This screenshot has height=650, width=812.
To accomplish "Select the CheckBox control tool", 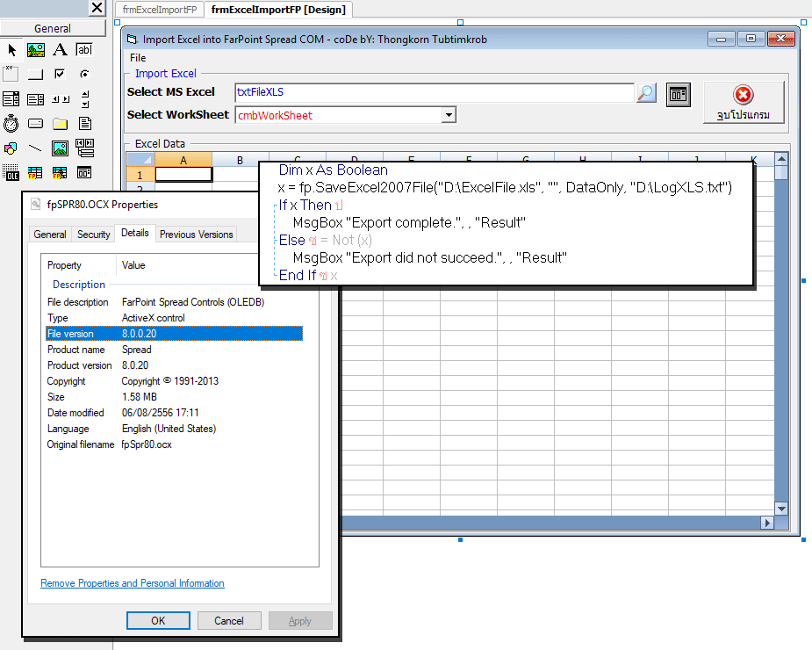I will [x=60, y=74].
